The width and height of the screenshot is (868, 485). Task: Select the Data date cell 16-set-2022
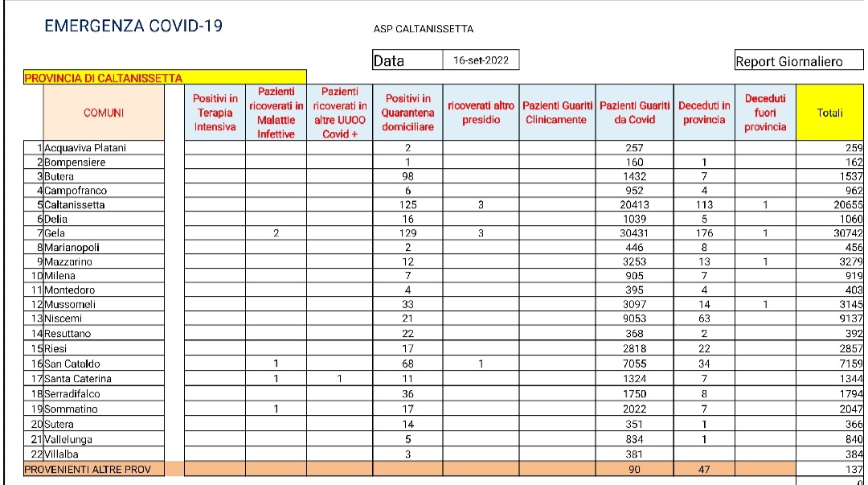pyautogui.click(x=481, y=60)
